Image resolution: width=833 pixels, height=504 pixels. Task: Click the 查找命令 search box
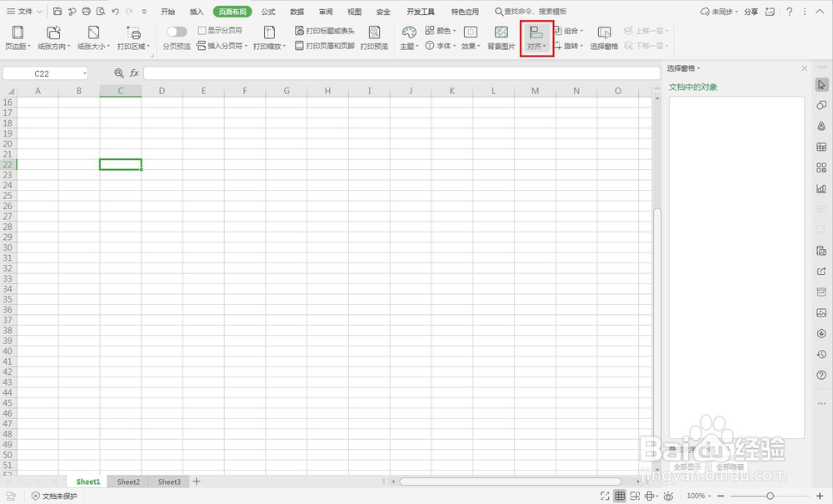coord(531,11)
